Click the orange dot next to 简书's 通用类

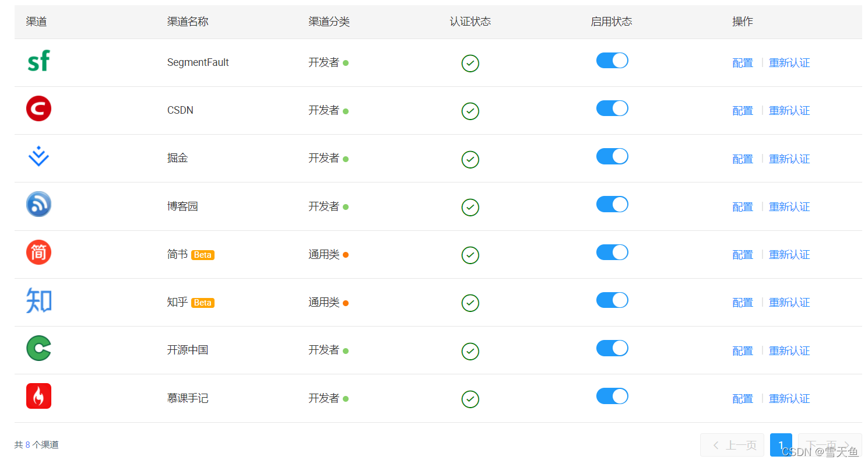pyautogui.click(x=346, y=255)
